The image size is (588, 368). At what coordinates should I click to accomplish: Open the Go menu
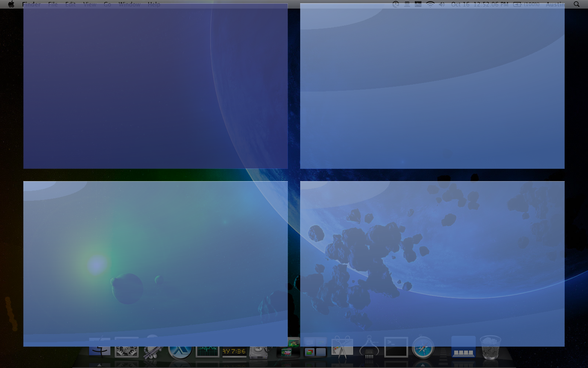pos(107,4)
